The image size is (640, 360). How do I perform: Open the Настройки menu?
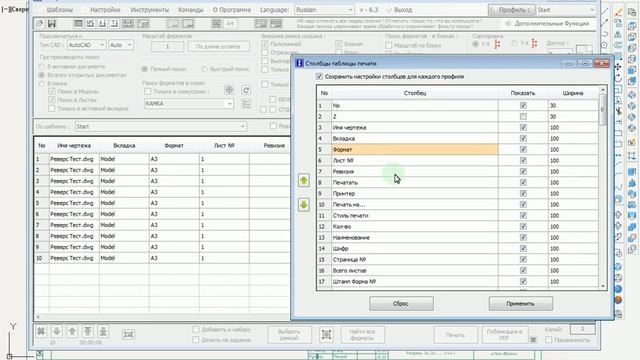(105, 9)
